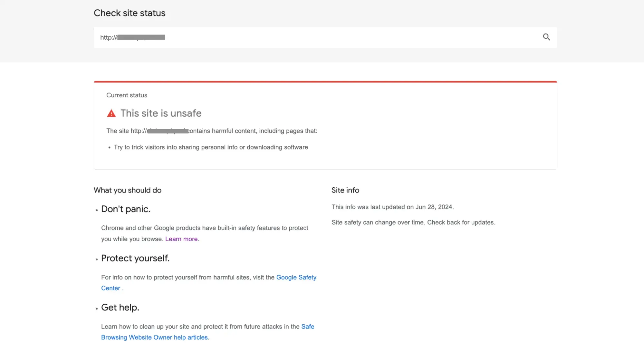
Task: Click the Don't panic heading
Action: [x=126, y=209]
